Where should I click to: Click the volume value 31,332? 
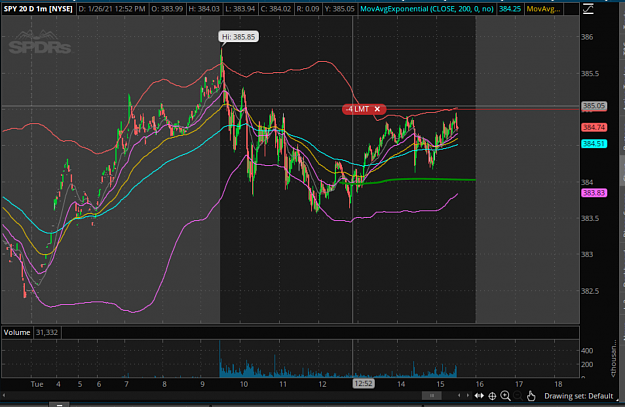pyautogui.click(x=47, y=332)
